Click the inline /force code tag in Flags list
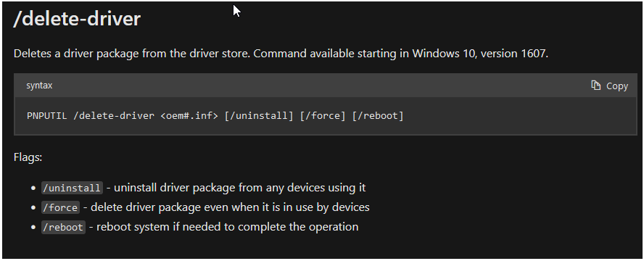Image resolution: width=644 pixels, height=261 pixels. (x=60, y=207)
